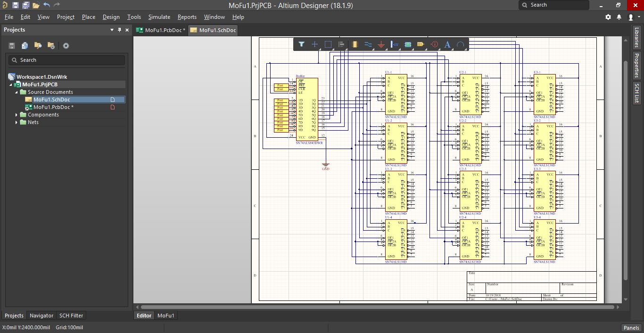Image resolution: width=644 pixels, height=333 pixels.
Task: Open project options folder-gear icon
Action: (x=51, y=46)
